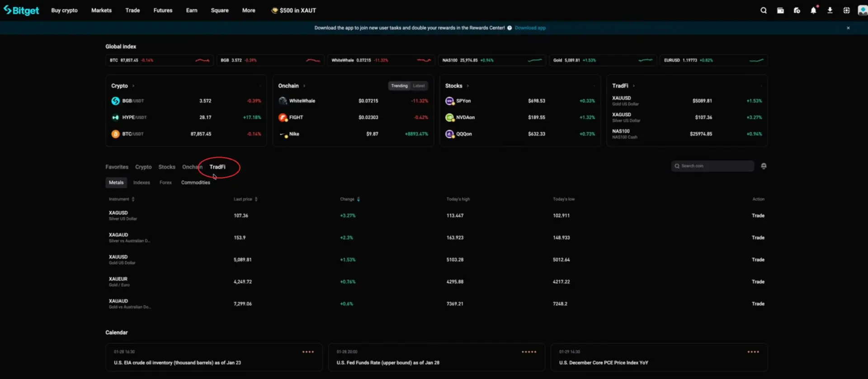Select the SPYon stock icon
The width and height of the screenshot is (868, 379).
pyautogui.click(x=449, y=101)
